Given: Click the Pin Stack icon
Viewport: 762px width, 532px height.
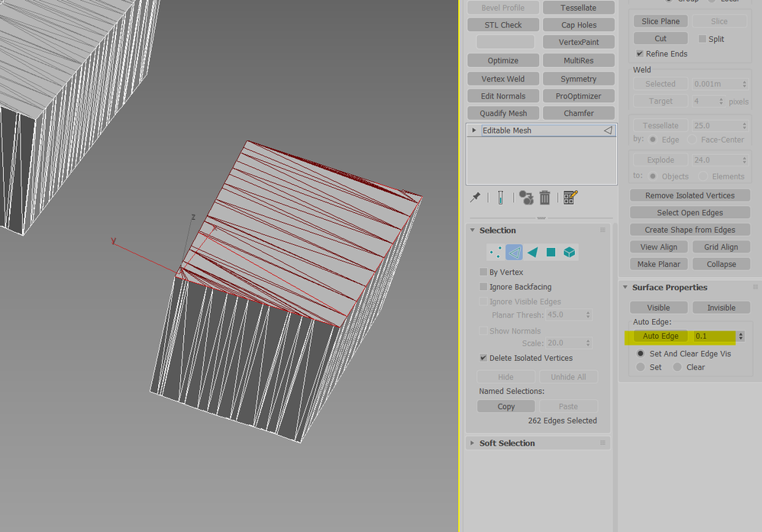Looking at the screenshot, I should (475, 198).
